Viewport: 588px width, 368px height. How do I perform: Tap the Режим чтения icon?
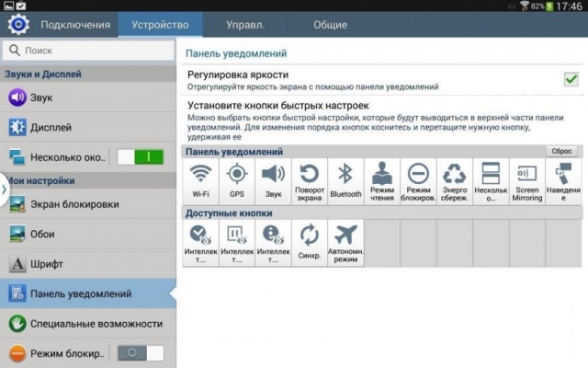pyautogui.click(x=382, y=180)
